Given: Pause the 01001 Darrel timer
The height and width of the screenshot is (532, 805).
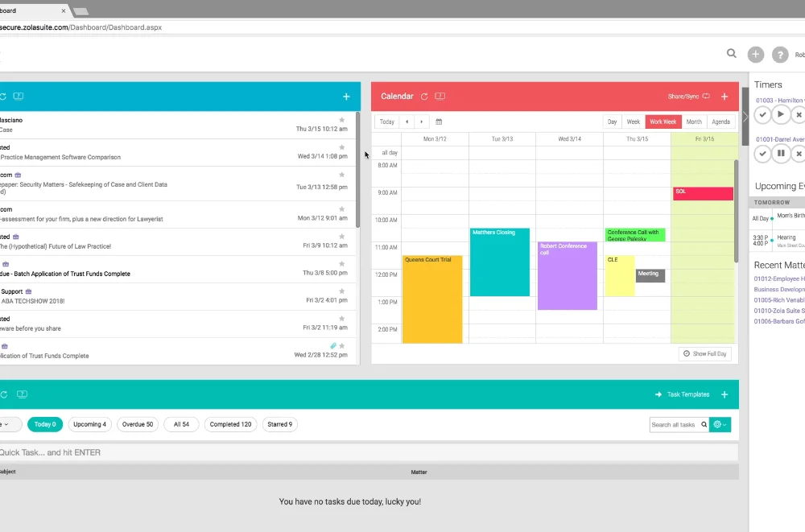Looking at the screenshot, I should tap(780, 153).
